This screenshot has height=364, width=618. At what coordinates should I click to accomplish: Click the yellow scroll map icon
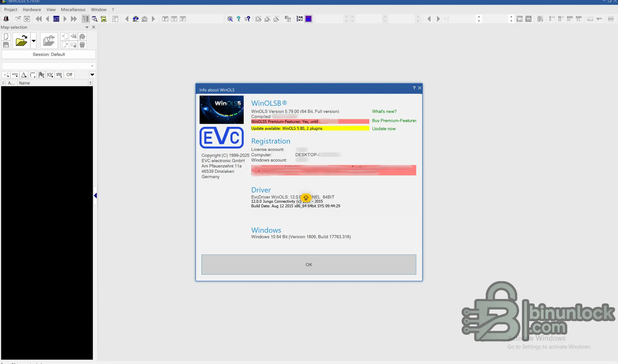[x=104, y=19]
